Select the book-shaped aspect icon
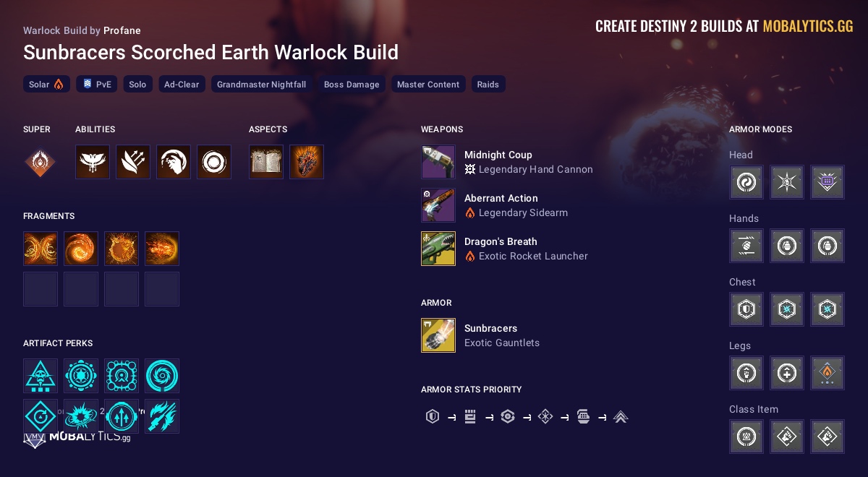This screenshot has height=477, width=868. point(266,162)
